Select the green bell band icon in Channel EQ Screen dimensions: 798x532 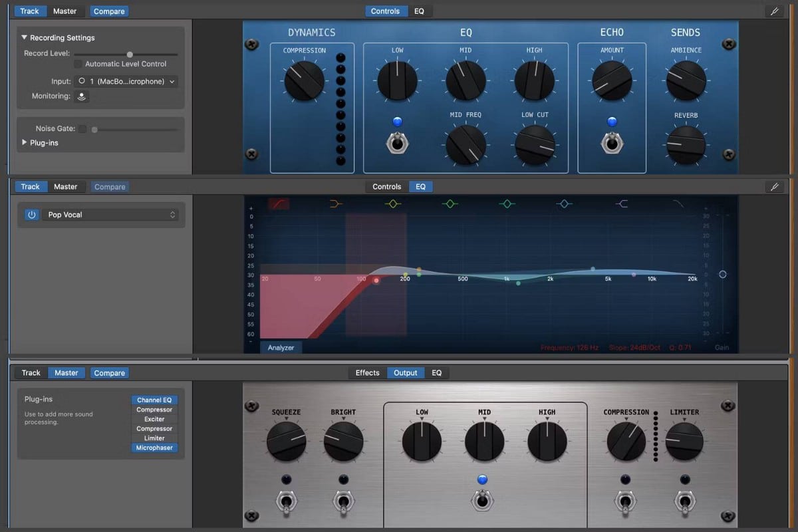pyautogui.click(x=450, y=204)
